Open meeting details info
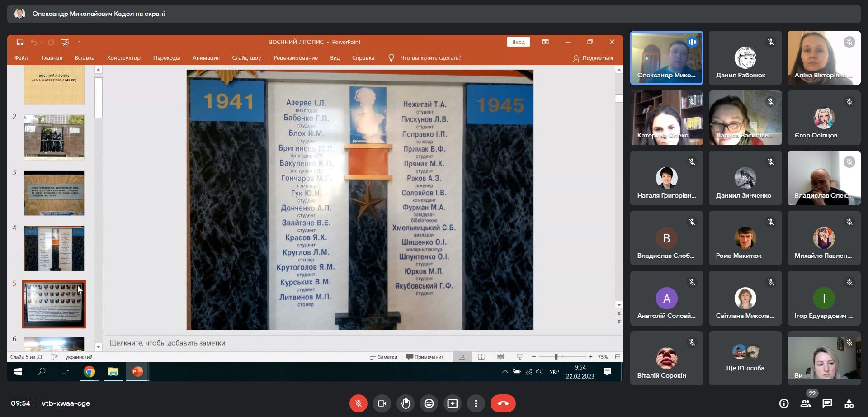The width and height of the screenshot is (868, 417). pos(784,403)
